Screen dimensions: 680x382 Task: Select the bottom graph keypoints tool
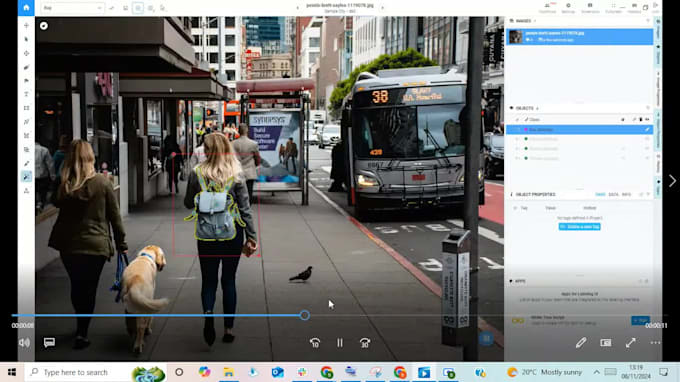[x=26, y=191]
